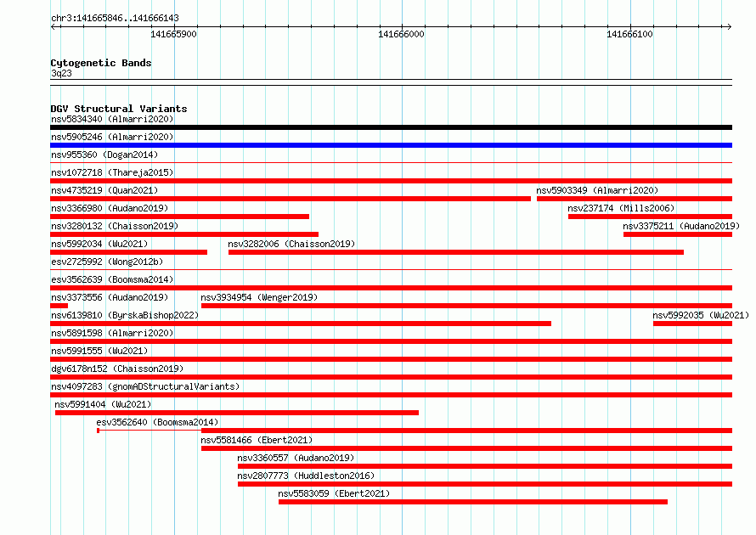
Task: Click nsv5992034 (Wu2021) label
Action: point(99,244)
